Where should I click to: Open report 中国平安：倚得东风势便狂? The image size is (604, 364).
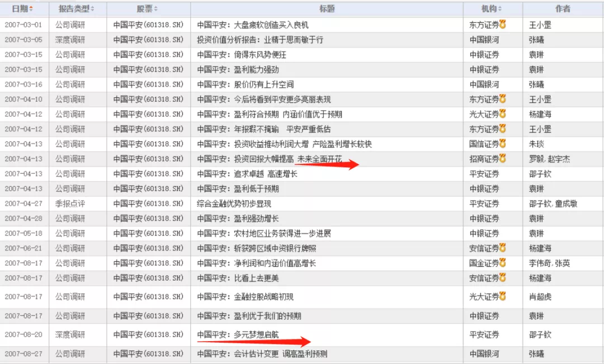tap(242, 55)
